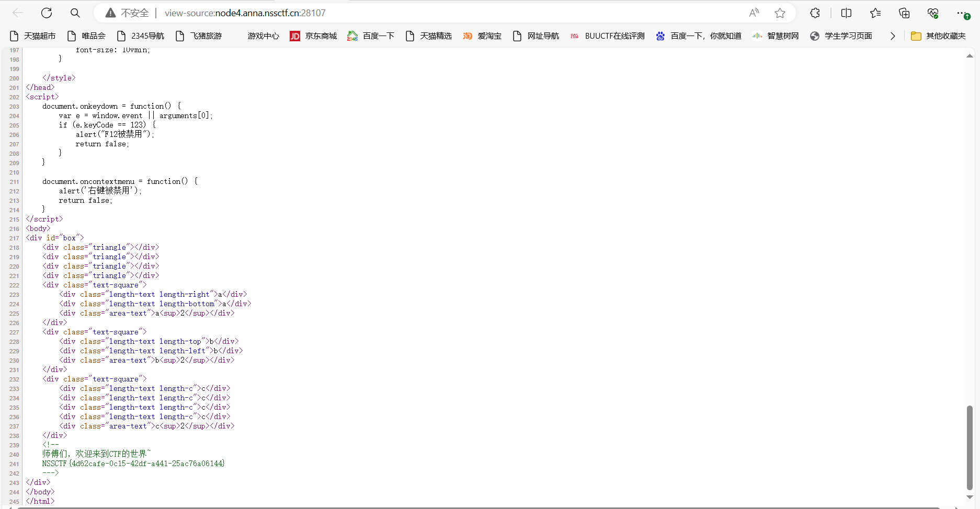Open the 网址导航 bookmark
The height and width of the screenshot is (509, 980).
pos(536,36)
